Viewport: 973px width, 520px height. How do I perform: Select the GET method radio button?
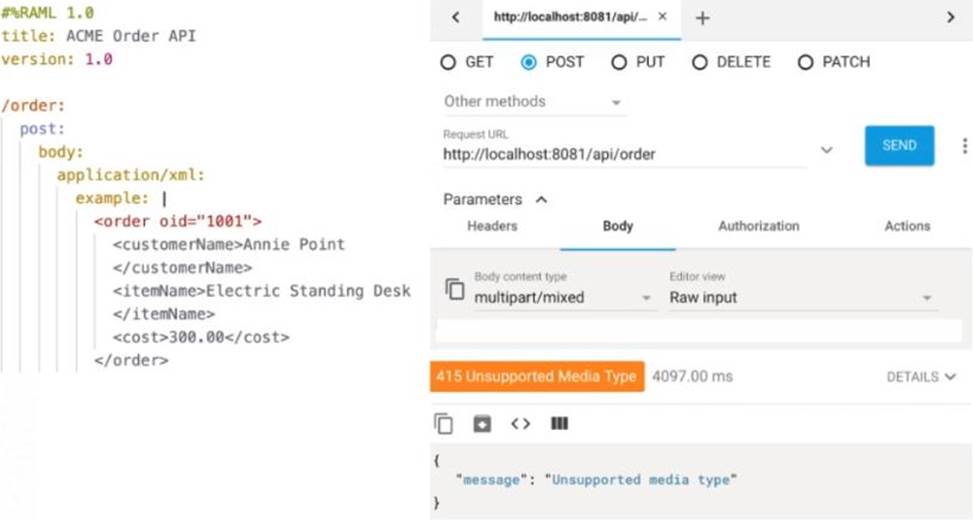pyautogui.click(x=448, y=62)
